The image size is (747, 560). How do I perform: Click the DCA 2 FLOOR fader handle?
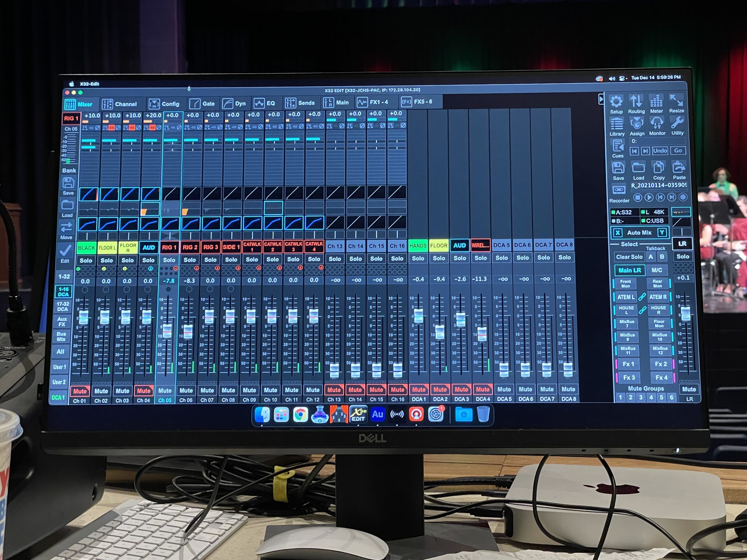pyautogui.click(x=440, y=332)
